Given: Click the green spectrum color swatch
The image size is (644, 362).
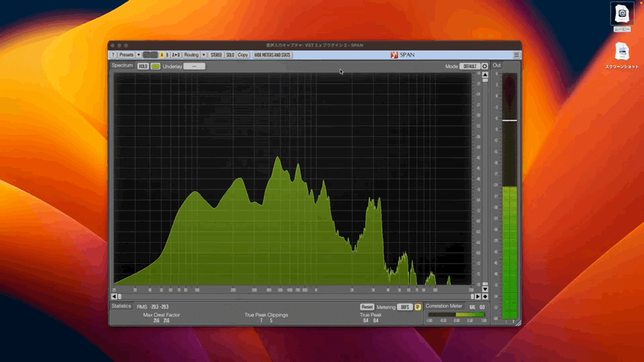Looking at the screenshot, I should coord(155,66).
